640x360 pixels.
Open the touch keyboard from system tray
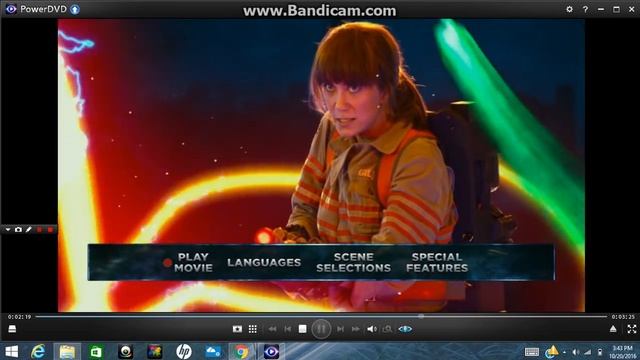(x=532, y=352)
